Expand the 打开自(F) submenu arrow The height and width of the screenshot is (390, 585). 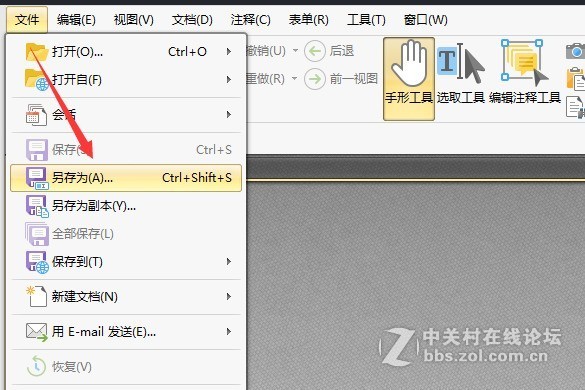coord(229,79)
